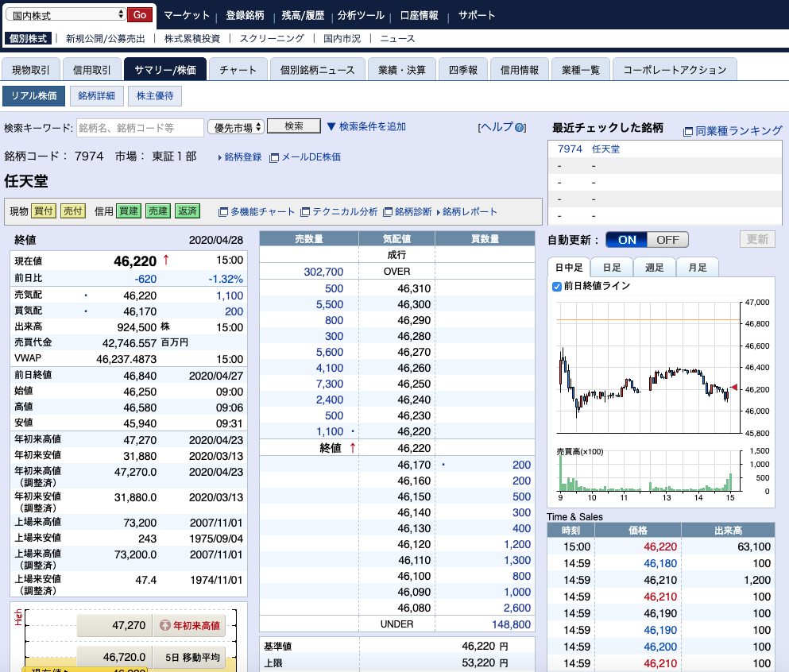Click the popup icon beside メールDE株価

(274, 157)
